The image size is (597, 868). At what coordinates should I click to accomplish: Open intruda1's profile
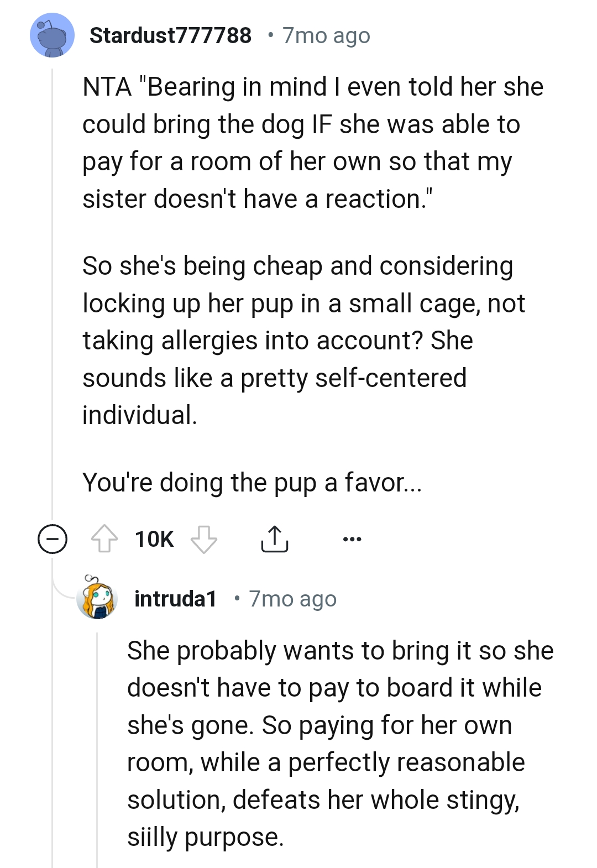coord(176,600)
